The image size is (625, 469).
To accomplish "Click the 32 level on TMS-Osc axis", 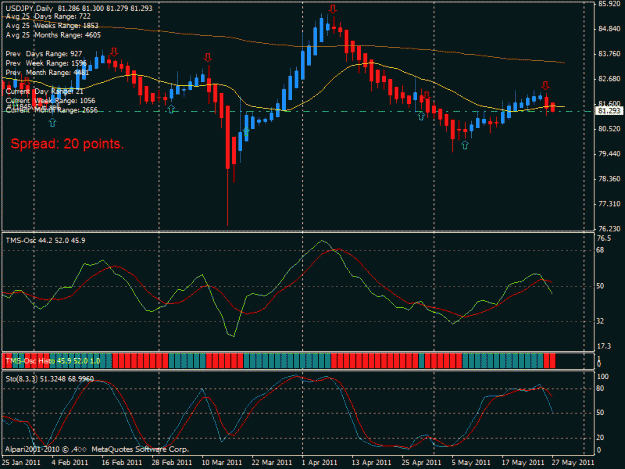I will (x=601, y=321).
